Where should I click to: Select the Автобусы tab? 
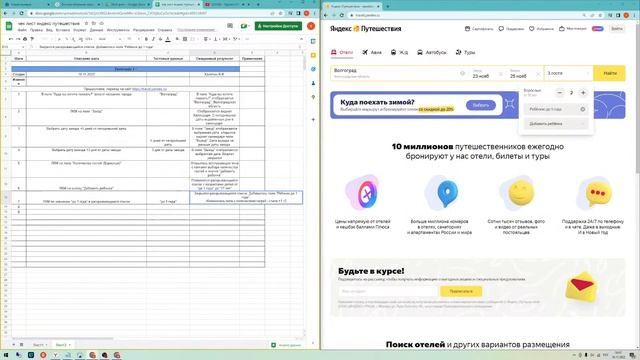point(431,52)
